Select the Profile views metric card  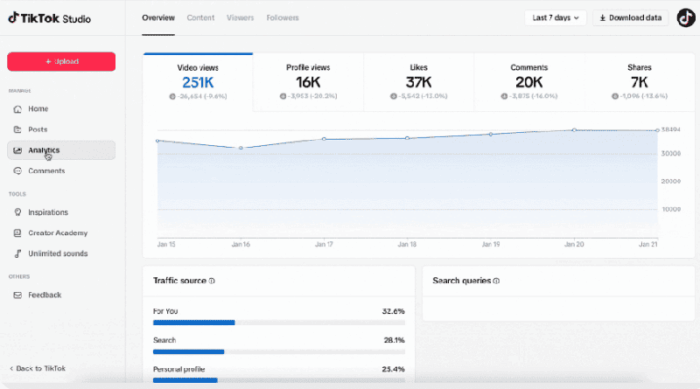coord(308,82)
